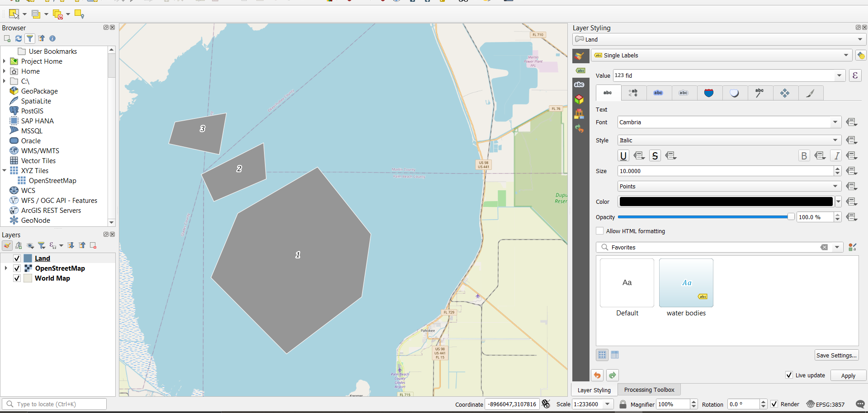Toggle underline text style button

click(x=623, y=156)
